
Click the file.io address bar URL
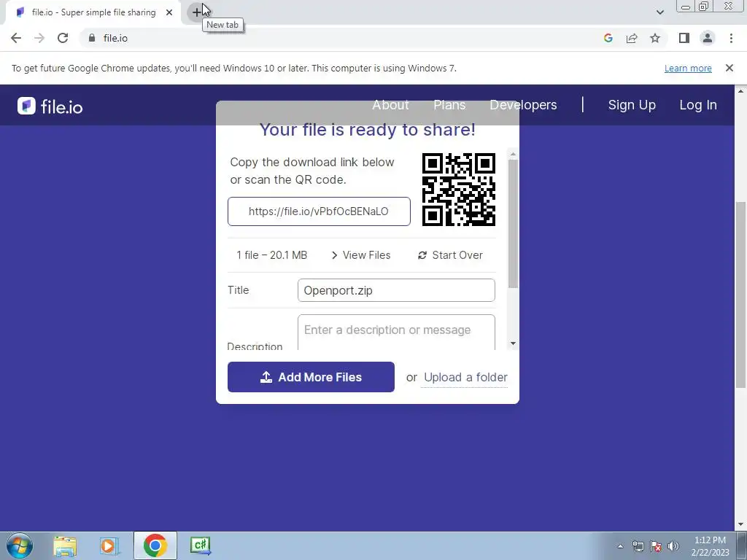pos(115,38)
